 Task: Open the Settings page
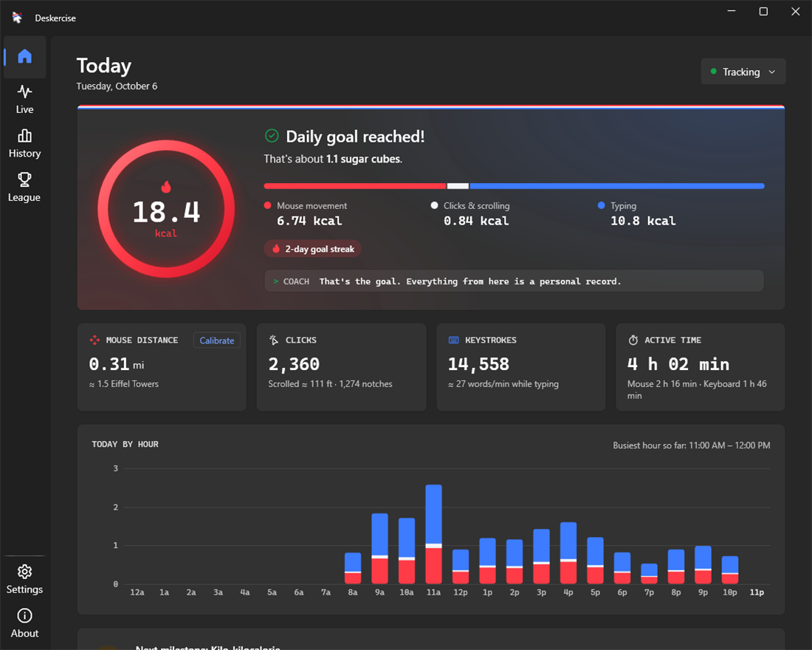(x=24, y=580)
